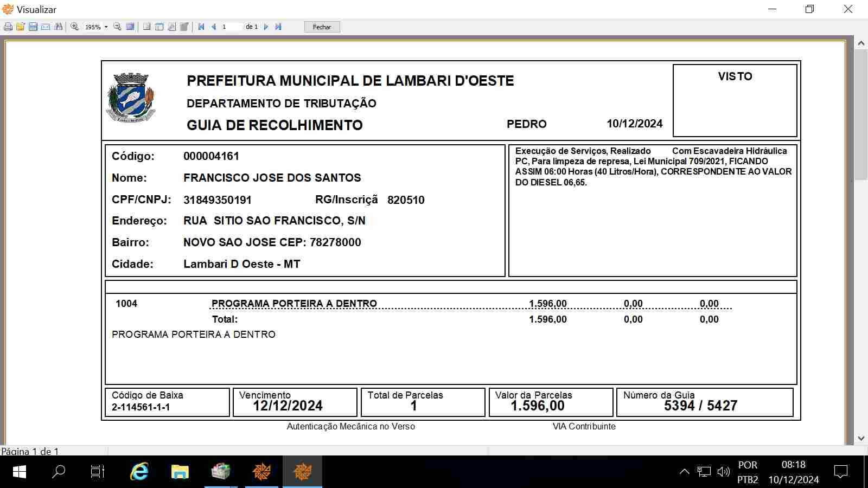This screenshot has height=488, width=868.
Task: Click the print icon in toolbar
Action: tap(8, 27)
